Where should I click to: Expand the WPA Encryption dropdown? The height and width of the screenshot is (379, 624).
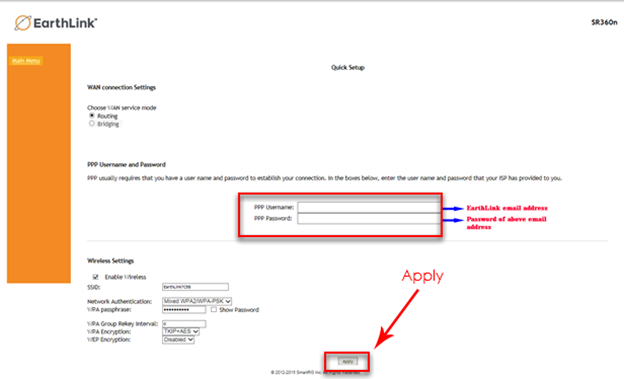pyautogui.click(x=181, y=331)
